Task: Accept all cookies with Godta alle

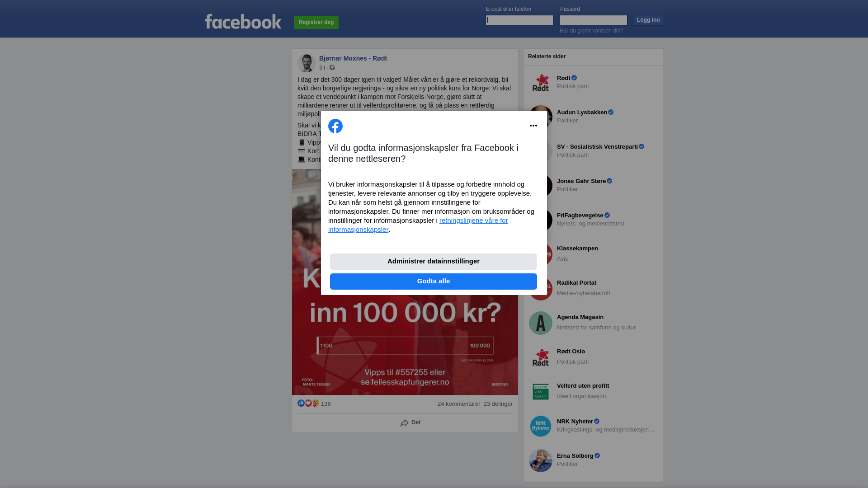Action: point(434,282)
